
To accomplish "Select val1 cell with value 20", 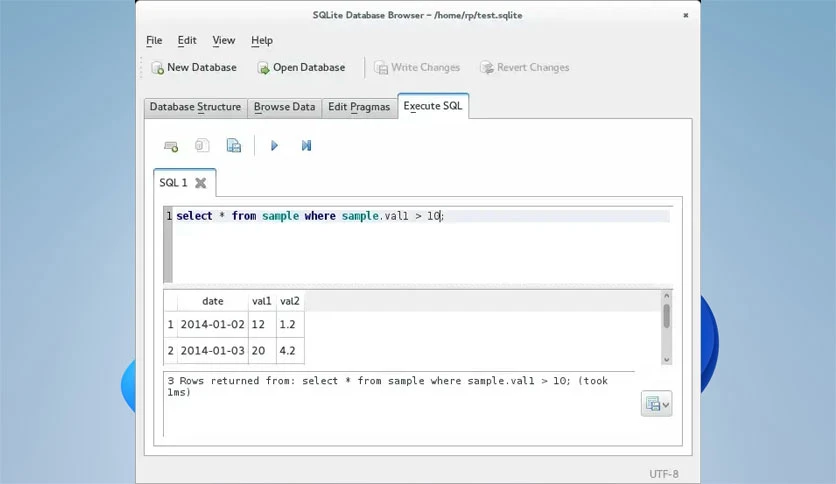I will [262, 351].
